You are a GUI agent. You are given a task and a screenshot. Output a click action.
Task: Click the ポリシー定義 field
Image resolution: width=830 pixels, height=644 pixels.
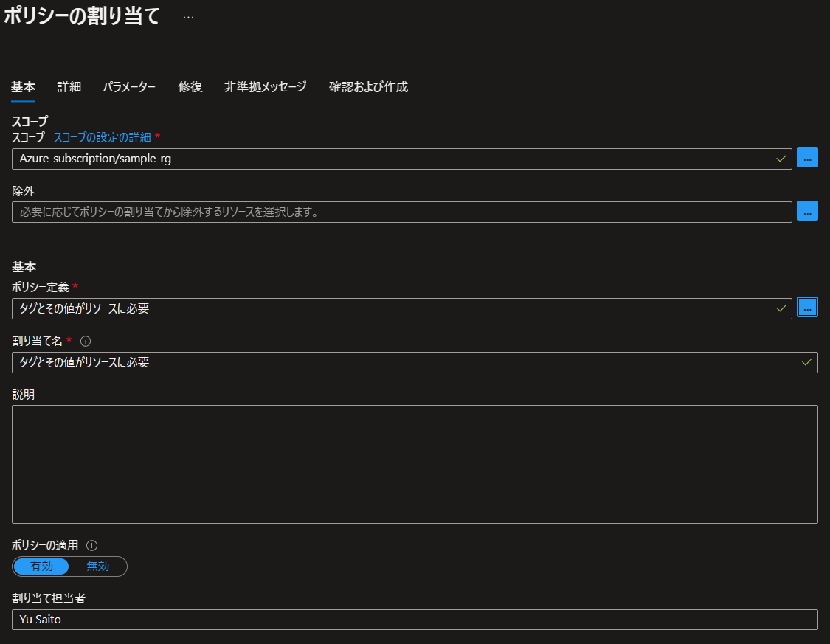[402, 308]
